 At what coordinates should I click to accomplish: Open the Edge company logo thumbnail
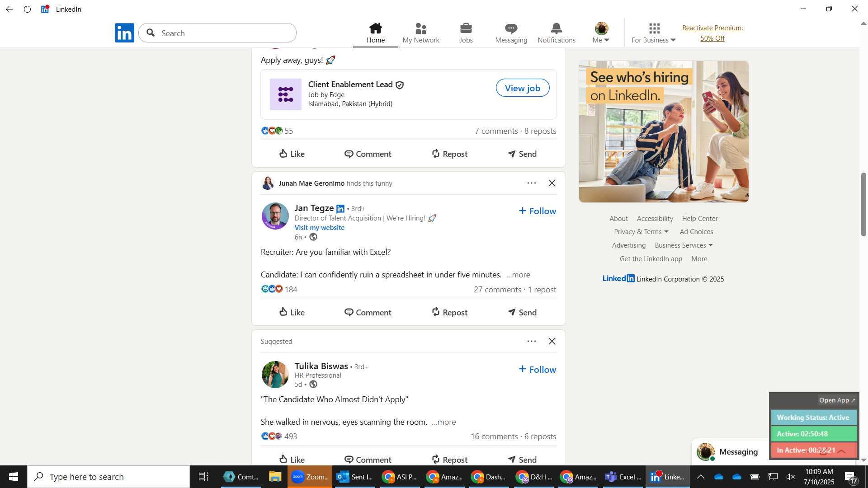click(x=285, y=94)
